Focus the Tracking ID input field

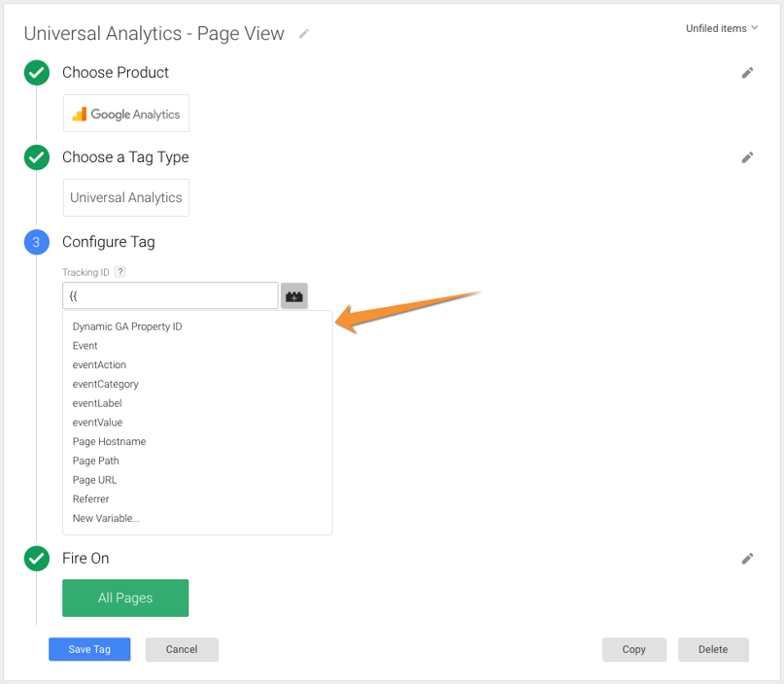pos(170,295)
